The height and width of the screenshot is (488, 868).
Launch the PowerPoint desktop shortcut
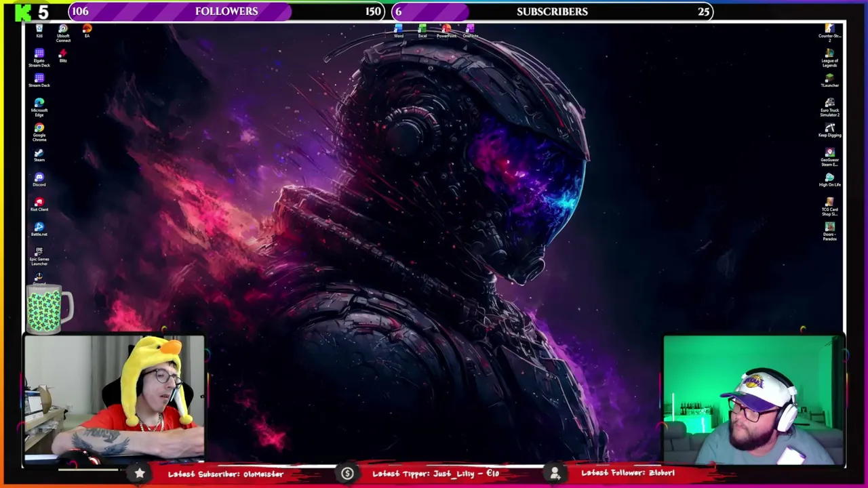(446, 31)
